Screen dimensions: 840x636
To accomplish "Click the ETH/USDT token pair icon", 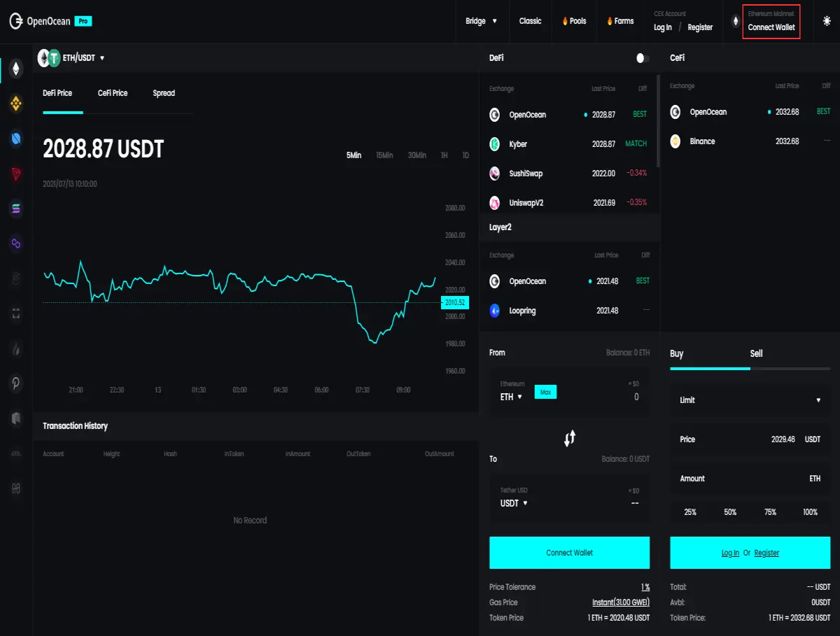I will [49, 58].
